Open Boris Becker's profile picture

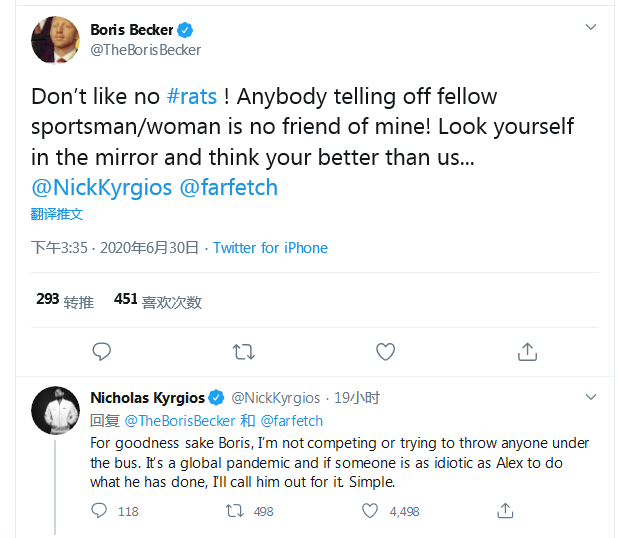point(55,39)
